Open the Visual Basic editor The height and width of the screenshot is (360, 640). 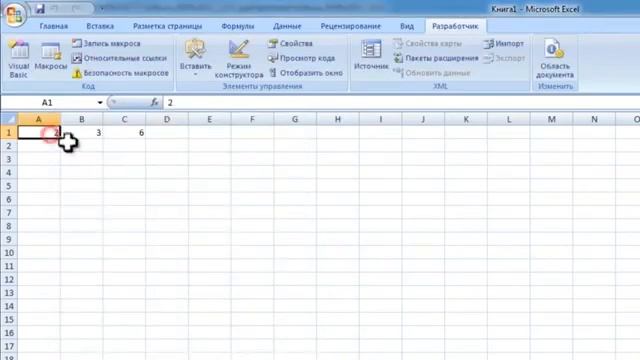tap(18, 60)
